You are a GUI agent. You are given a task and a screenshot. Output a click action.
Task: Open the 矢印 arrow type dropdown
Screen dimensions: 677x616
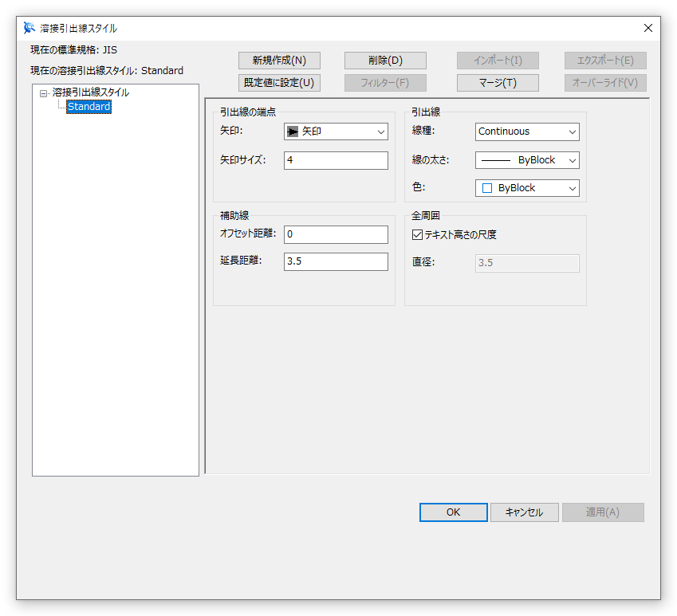380,131
